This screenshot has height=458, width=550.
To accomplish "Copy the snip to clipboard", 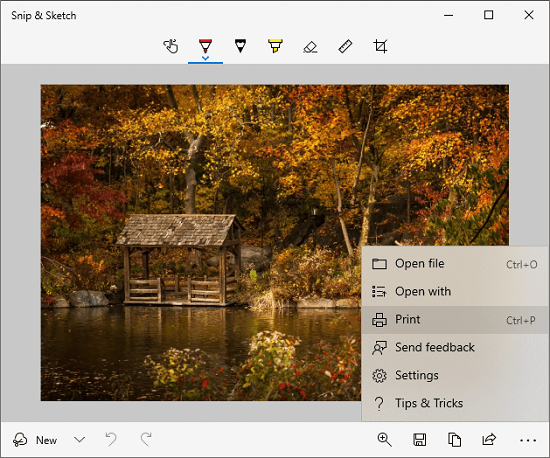I will pyautogui.click(x=454, y=439).
